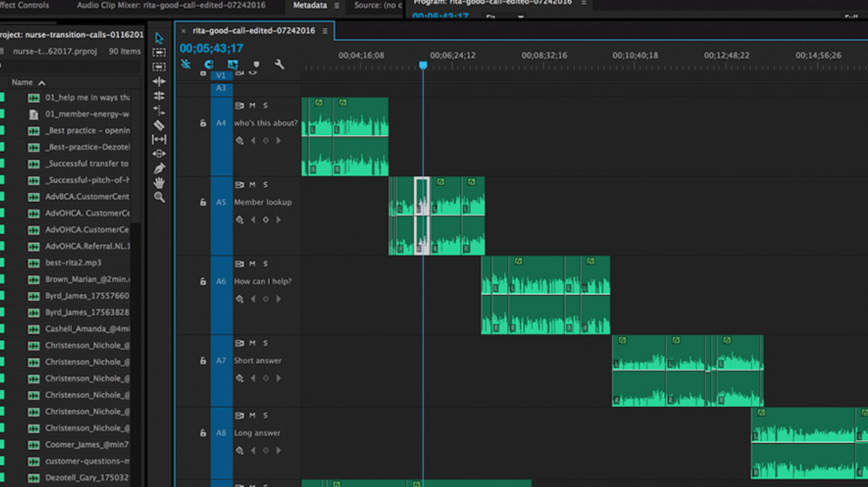Image resolution: width=868 pixels, height=487 pixels.
Task: Select the Ripple Edit tool
Action: 159,81
